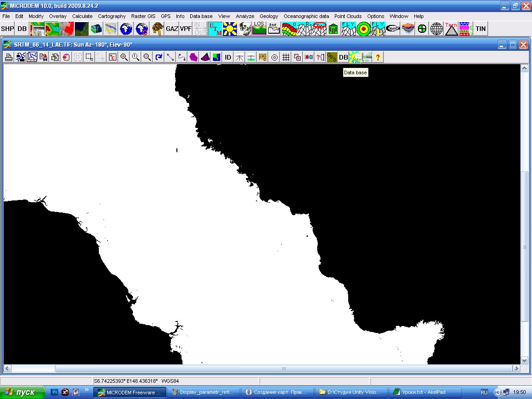This screenshot has width=532, height=399.
Task: Open the GAZ gazetteer button
Action: click(x=172, y=29)
